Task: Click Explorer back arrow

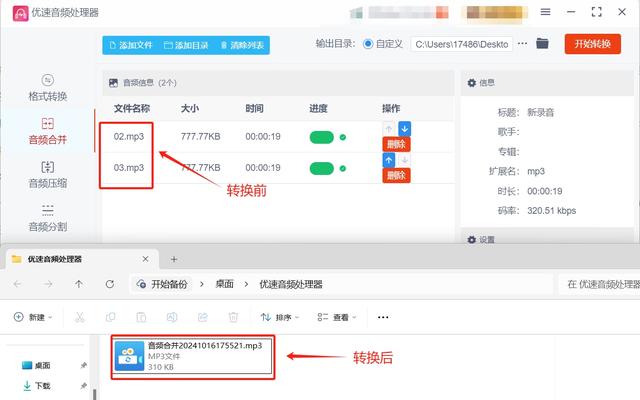Action: click(18, 284)
